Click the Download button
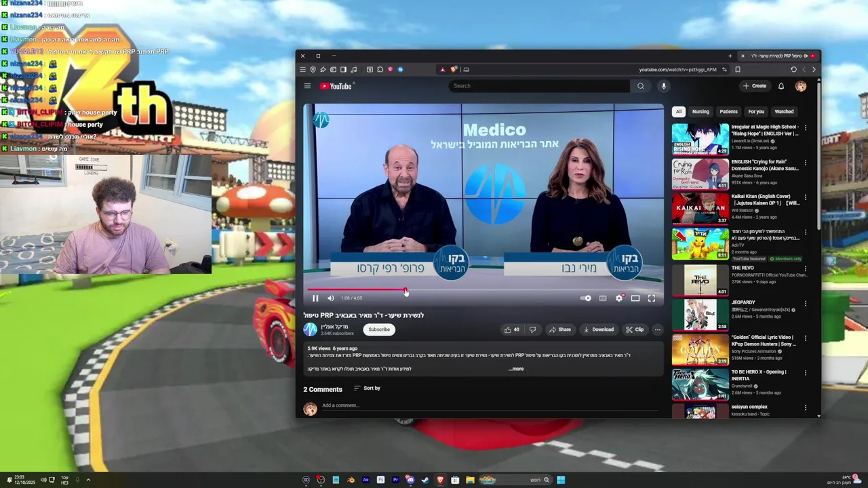 [599, 329]
